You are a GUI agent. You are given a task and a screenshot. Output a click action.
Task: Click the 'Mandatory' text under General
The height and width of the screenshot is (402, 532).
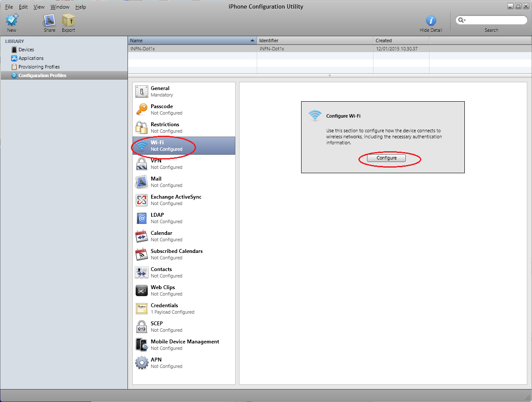[162, 95]
